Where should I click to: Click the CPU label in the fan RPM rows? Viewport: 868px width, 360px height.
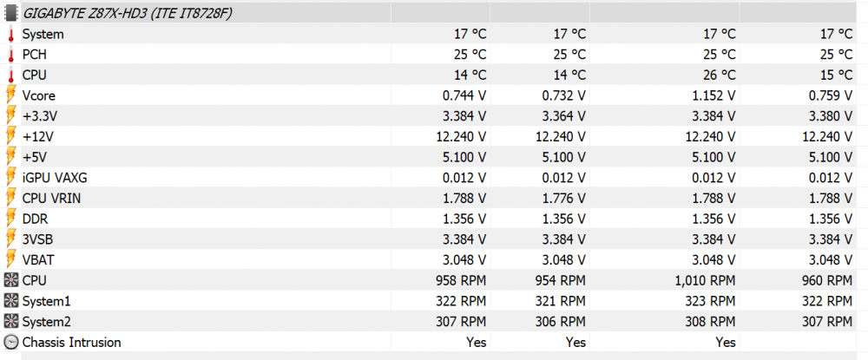(x=35, y=280)
